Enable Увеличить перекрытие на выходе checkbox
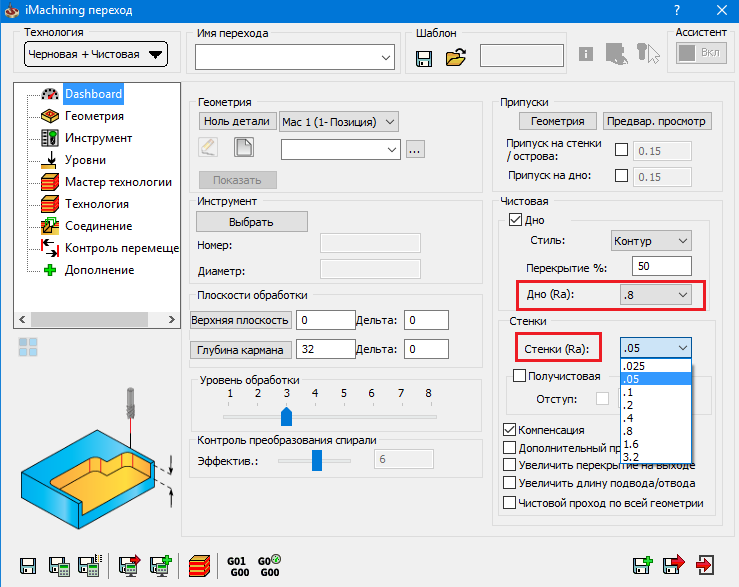Viewport: 739px width, 587px height. click(x=509, y=465)
